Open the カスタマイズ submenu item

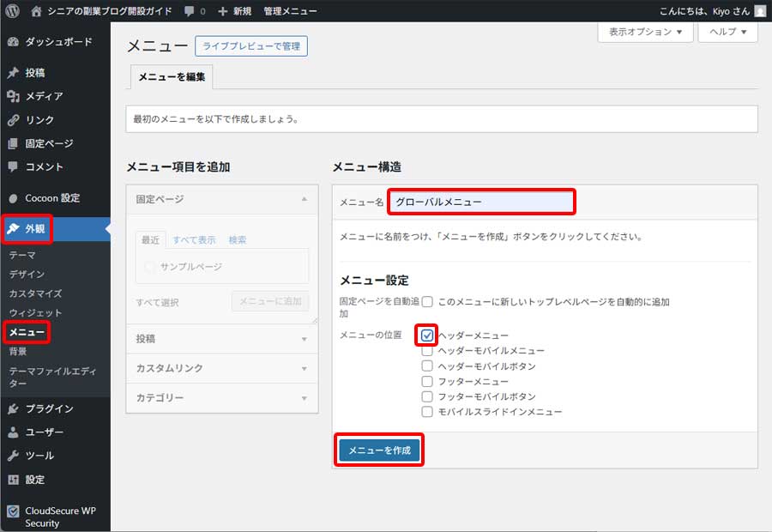tap(35, 293)
